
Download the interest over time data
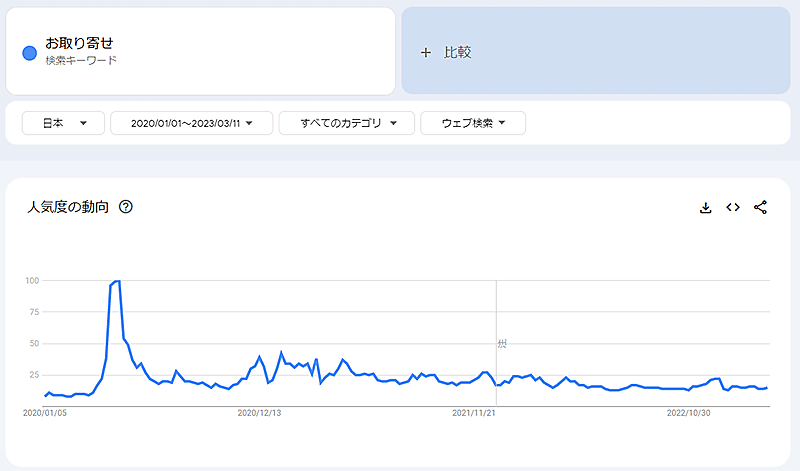pos(705,207)
